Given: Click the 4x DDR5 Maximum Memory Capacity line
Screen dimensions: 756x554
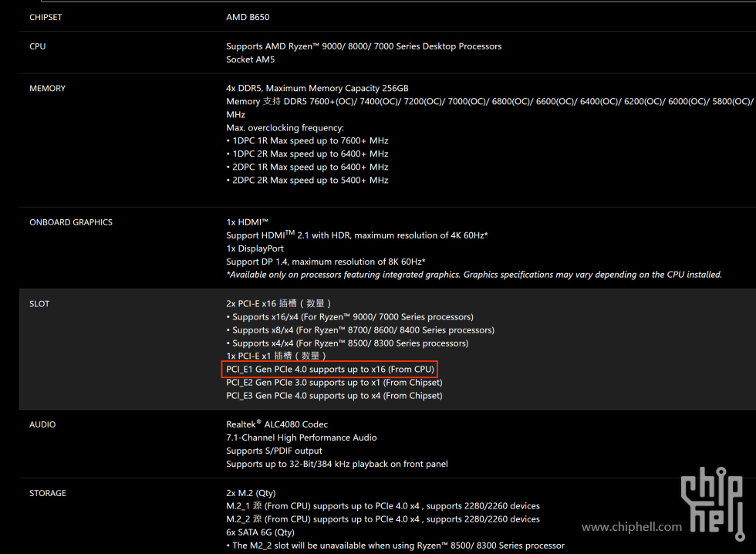Looking at the screenshot, I should pos(317,88).
